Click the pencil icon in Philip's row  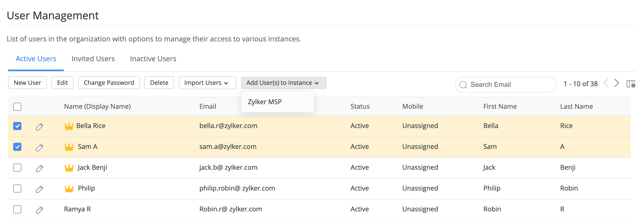click(39, 189)
